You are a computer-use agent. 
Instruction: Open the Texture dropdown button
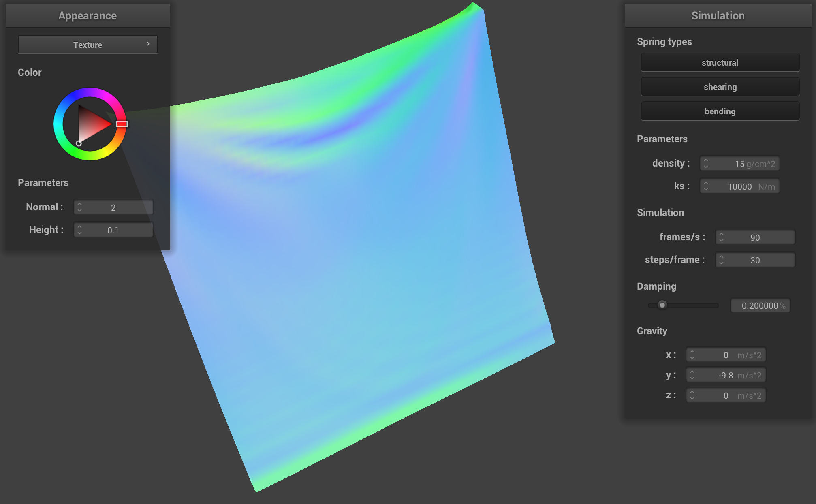88,45
